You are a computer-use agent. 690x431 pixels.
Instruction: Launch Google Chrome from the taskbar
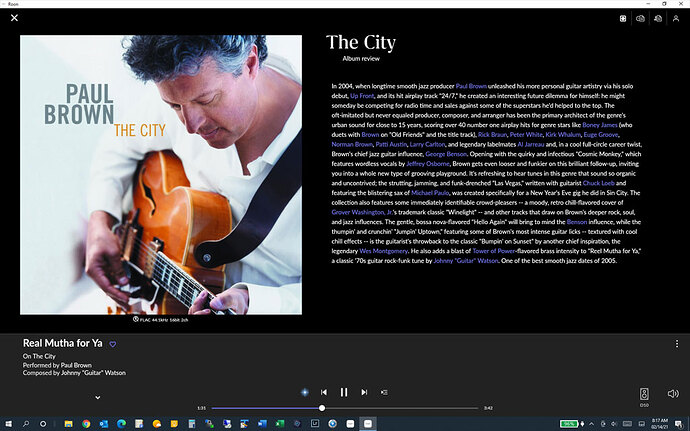pos(86,424)
